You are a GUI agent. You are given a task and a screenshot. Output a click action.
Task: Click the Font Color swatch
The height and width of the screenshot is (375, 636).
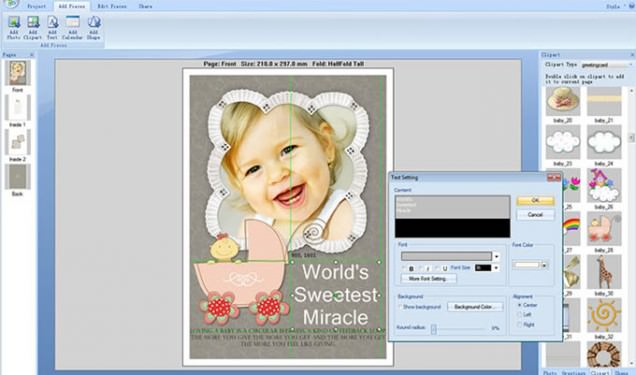526,265
